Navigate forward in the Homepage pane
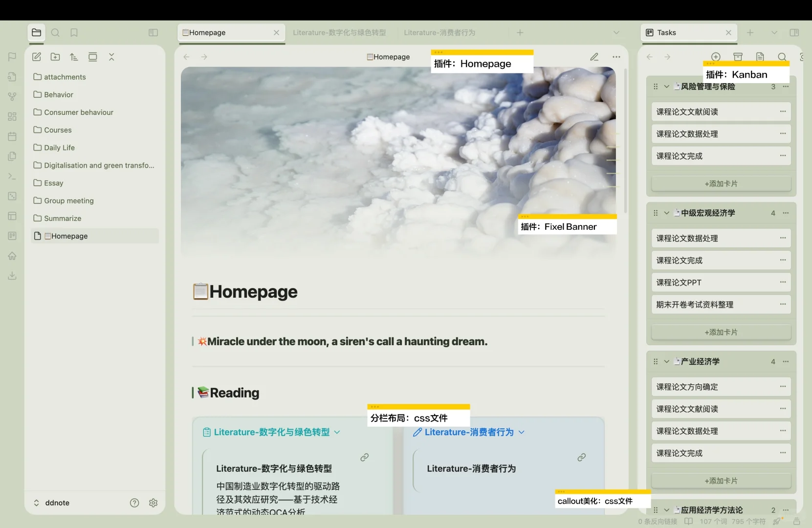 [204, 57]
